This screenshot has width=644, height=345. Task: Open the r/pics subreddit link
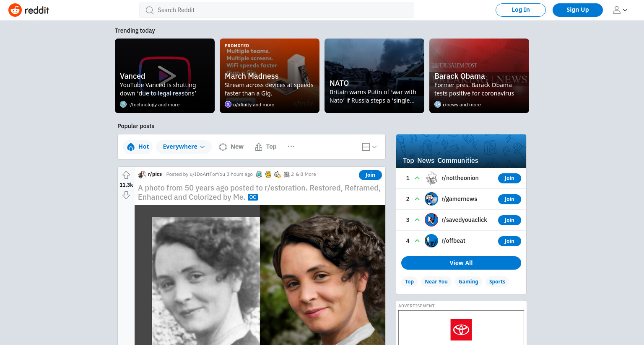(x=155, y=174)
